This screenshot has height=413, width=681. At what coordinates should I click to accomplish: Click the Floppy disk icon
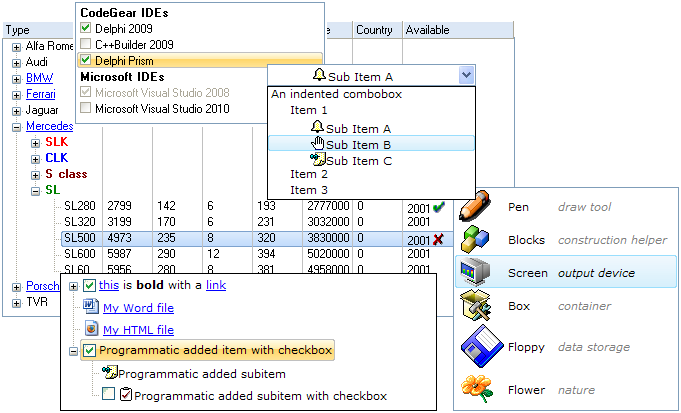tap(482, 347)
